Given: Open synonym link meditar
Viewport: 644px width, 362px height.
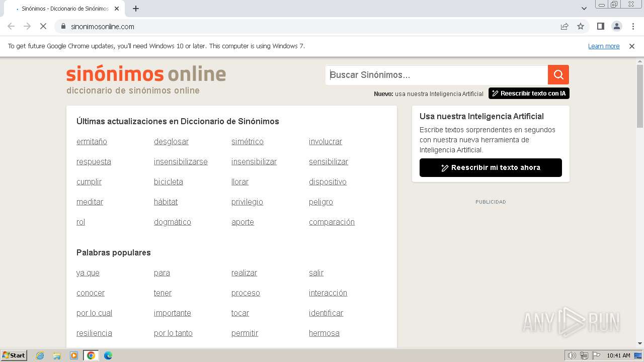Looking at the screenshot, I should point(90,202).
